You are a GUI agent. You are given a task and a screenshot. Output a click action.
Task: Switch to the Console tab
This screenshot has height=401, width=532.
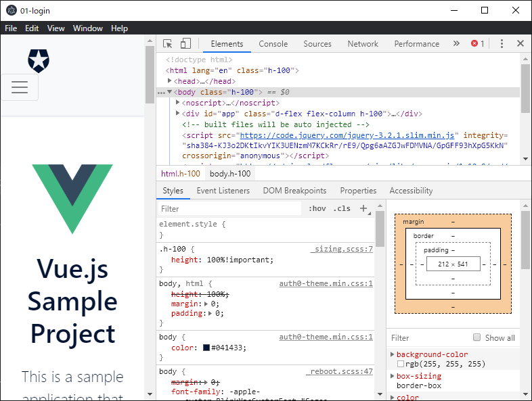273,44
